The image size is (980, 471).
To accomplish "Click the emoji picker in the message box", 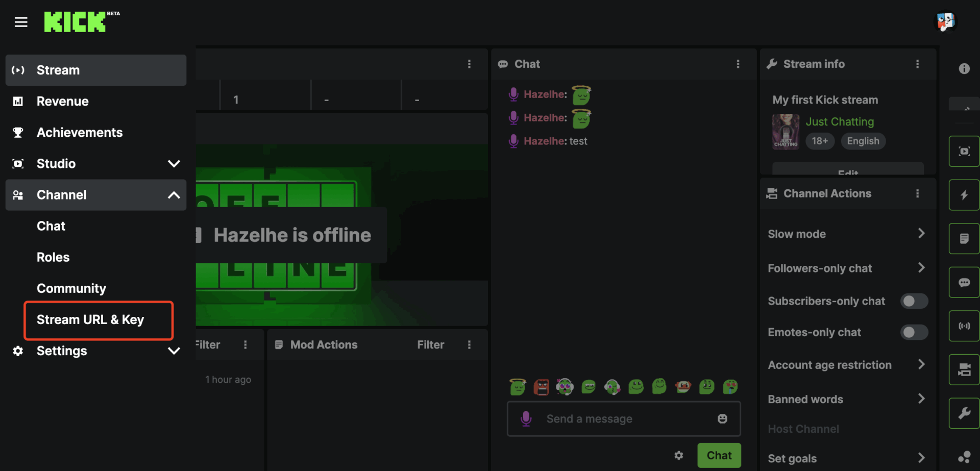I will pyautogui.click(x=723, y=418).
